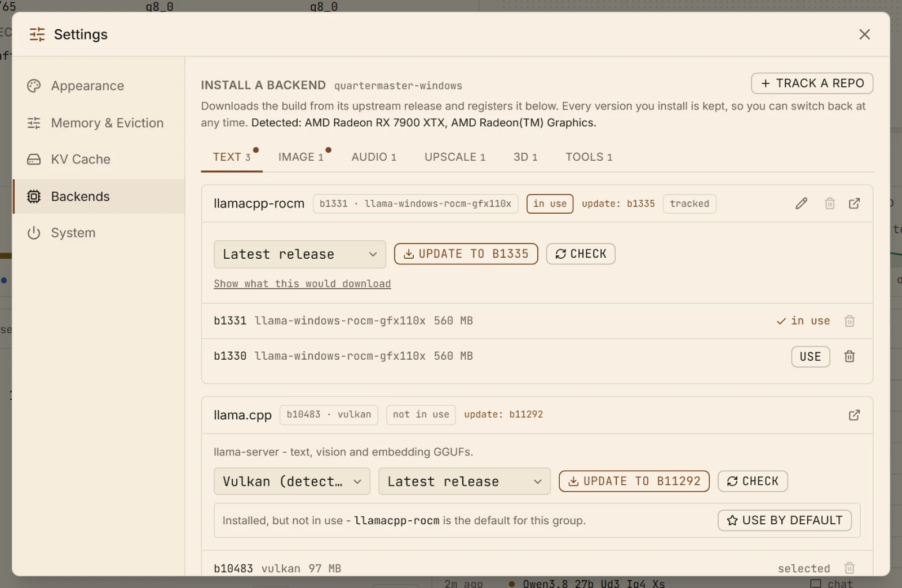Open Vulkan (detected) variant dropdown
This screenshot has width=902, height=588.
[x=292, y=481]
